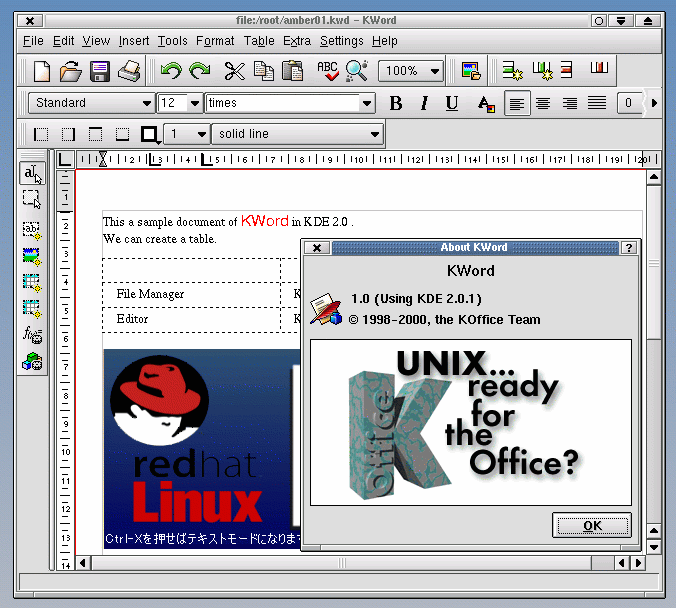Insert a table column icon
This screenshot has height=608, width=676.
(x=542, y=70)
